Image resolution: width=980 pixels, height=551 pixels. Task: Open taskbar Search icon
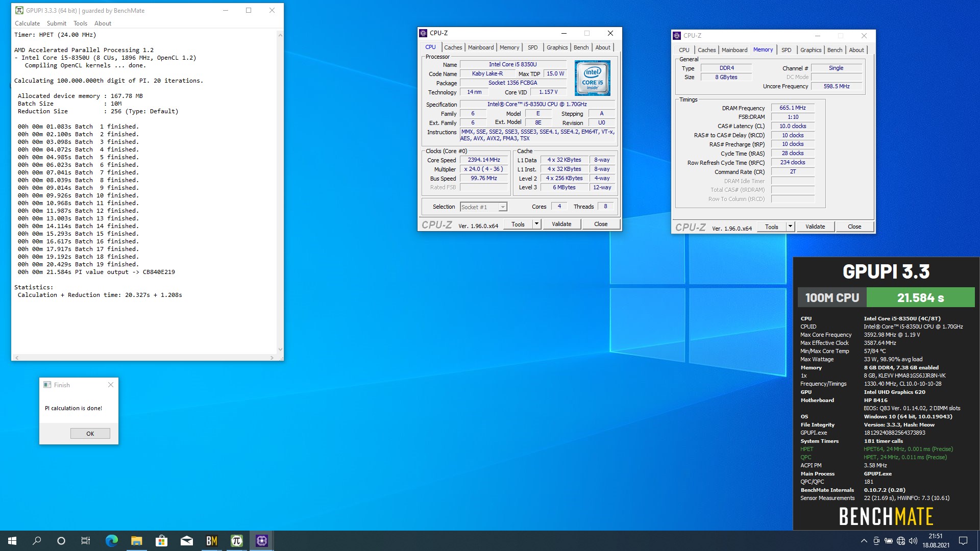[37, 541]
